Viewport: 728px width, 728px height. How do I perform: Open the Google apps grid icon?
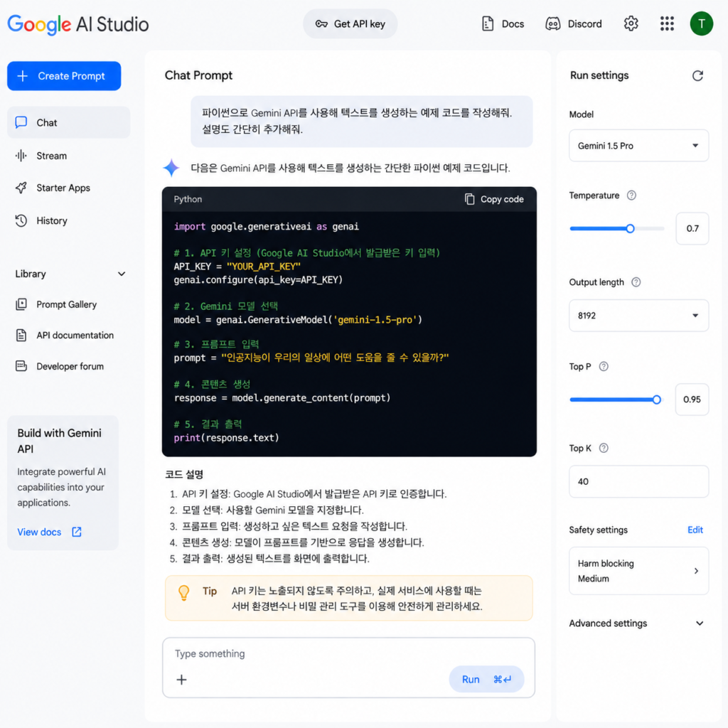coord(667,23)
